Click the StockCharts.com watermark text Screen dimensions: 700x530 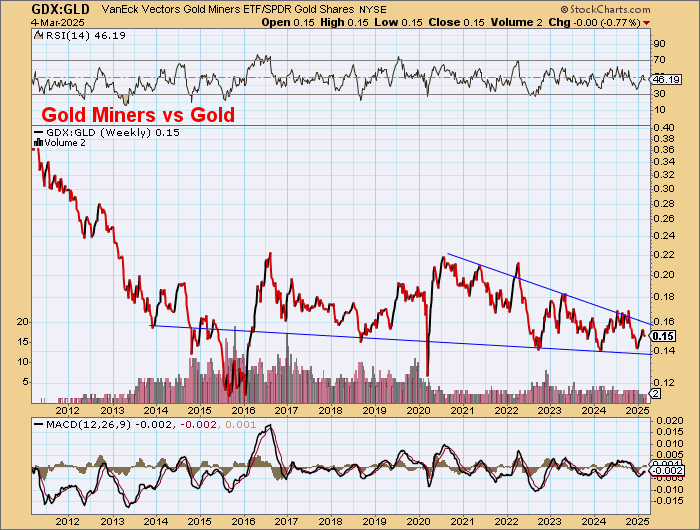click(x=606, y=9)
